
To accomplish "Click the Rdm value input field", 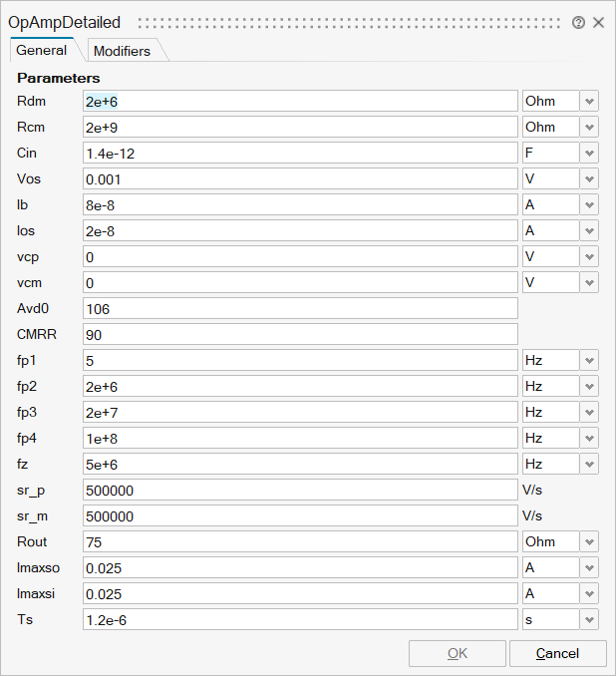I will [299, 101].
